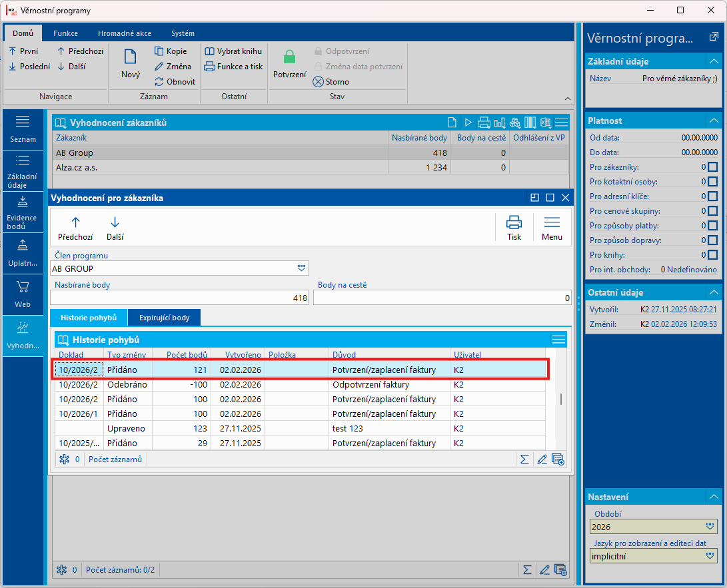Toggle Pro kotaktní osoby checkbox
This screenshot has height=588, width=727.
pyautogui.click(x=712, y=182)
